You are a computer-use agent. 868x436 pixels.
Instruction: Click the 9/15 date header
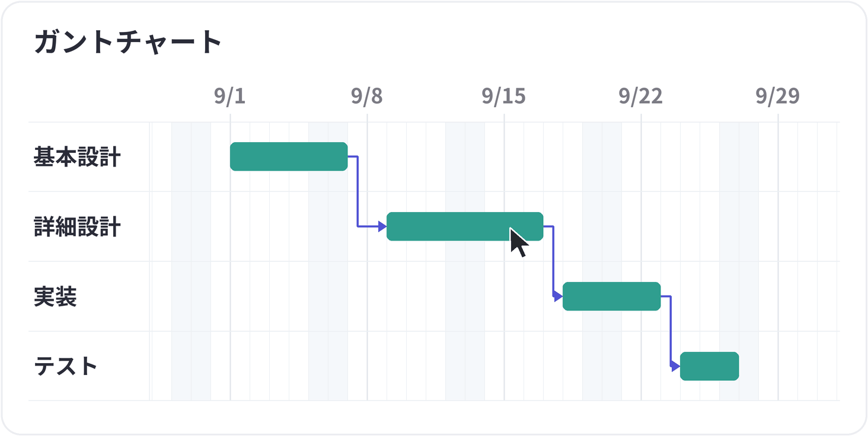pos(504,96)
